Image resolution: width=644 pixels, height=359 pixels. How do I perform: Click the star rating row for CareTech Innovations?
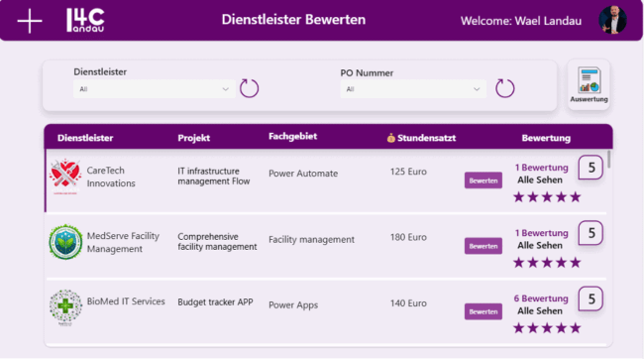[x=547, y=197]
